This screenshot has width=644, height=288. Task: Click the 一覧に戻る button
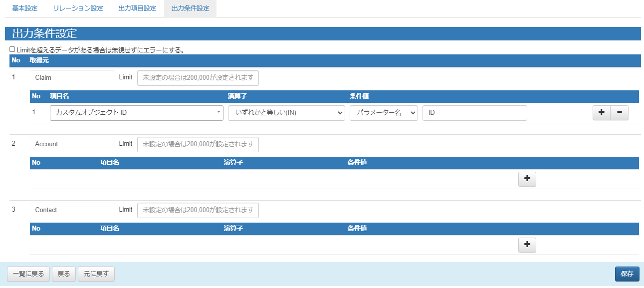28,274
